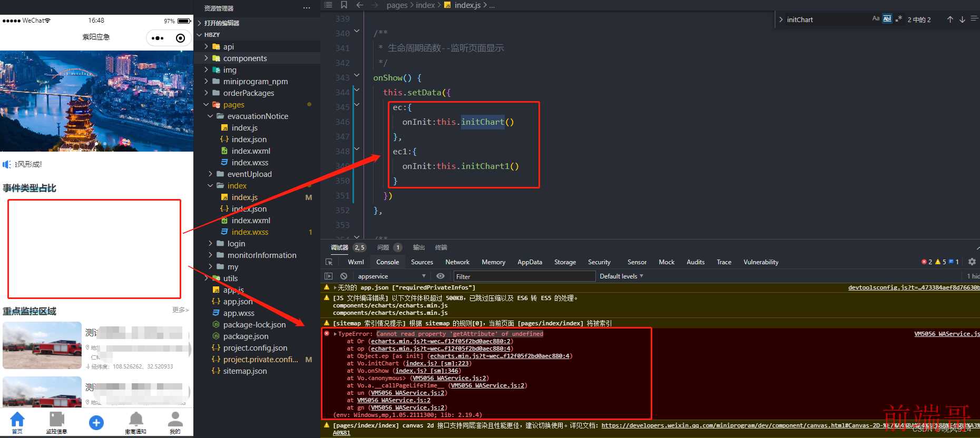This screenshot has width=980, height=438.
Task: Collapse the evacuationNotice folder
Action: (x=210, y=116)
